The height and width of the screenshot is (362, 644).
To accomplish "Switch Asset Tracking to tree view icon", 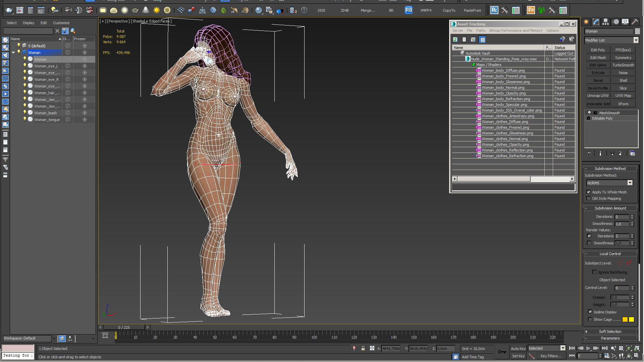I will 473,40.
